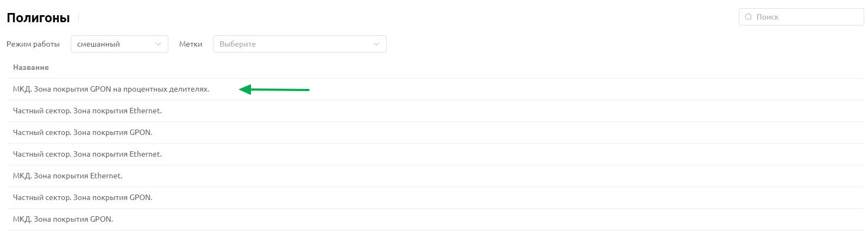Focus the Поиск search field
Screen dimensions: 868x232
801,17
